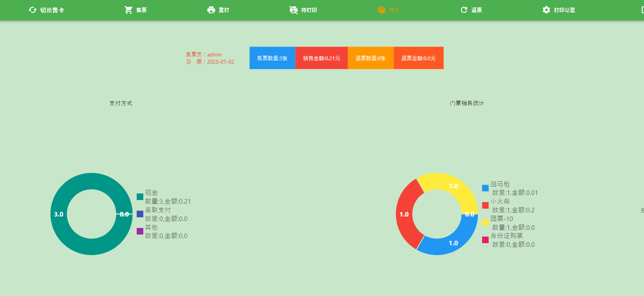Click the refund circular arrow icon

tap(464, 10)
